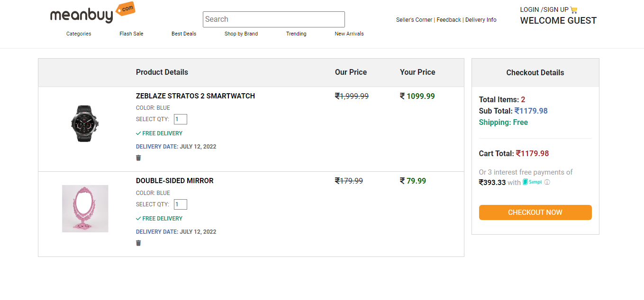
Task: Click the Total Items: 2 text
Action: 502,99
